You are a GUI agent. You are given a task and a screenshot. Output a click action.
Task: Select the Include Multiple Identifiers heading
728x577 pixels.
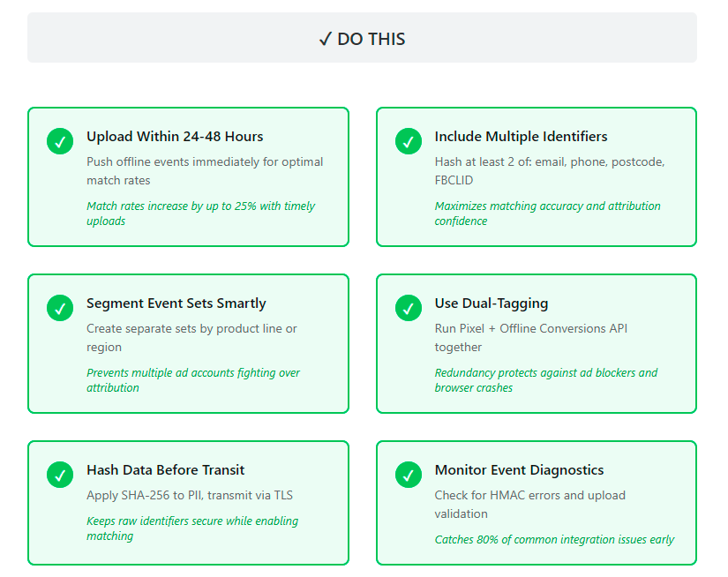click(521, 137)
